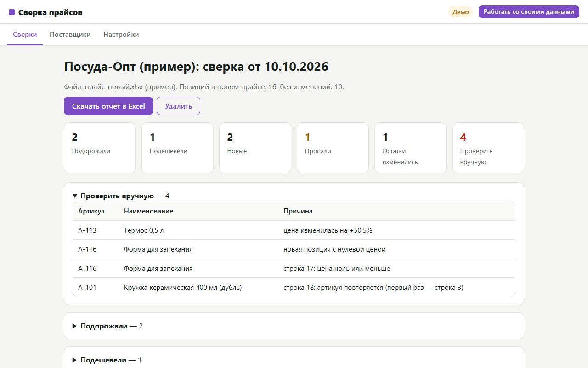Click the Демо badge
The width and height of the screenshot is (588, 368).
tap(461, 12)
